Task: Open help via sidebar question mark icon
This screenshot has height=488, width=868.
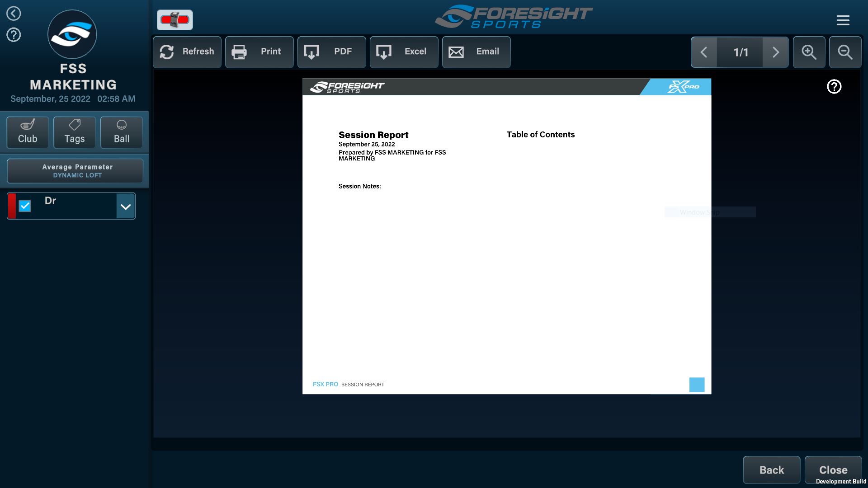Action: tap(14, 35)
